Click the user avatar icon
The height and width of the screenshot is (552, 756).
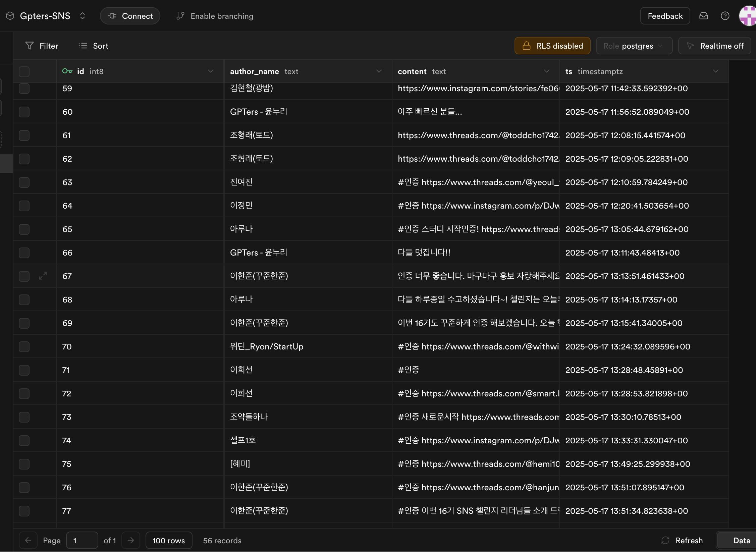[x=748, y=16]
